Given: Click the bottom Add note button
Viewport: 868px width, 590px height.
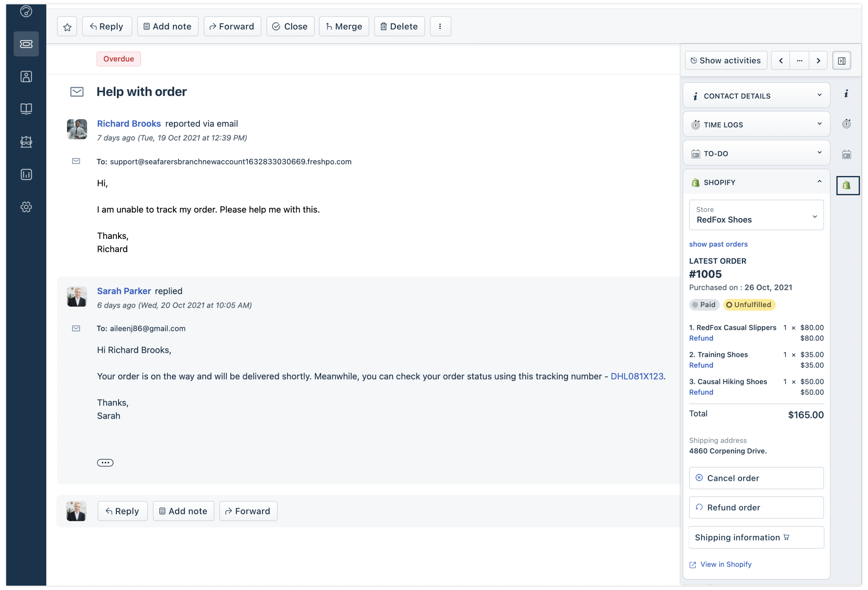Looking at the screenshot, I should pos(184,511).
